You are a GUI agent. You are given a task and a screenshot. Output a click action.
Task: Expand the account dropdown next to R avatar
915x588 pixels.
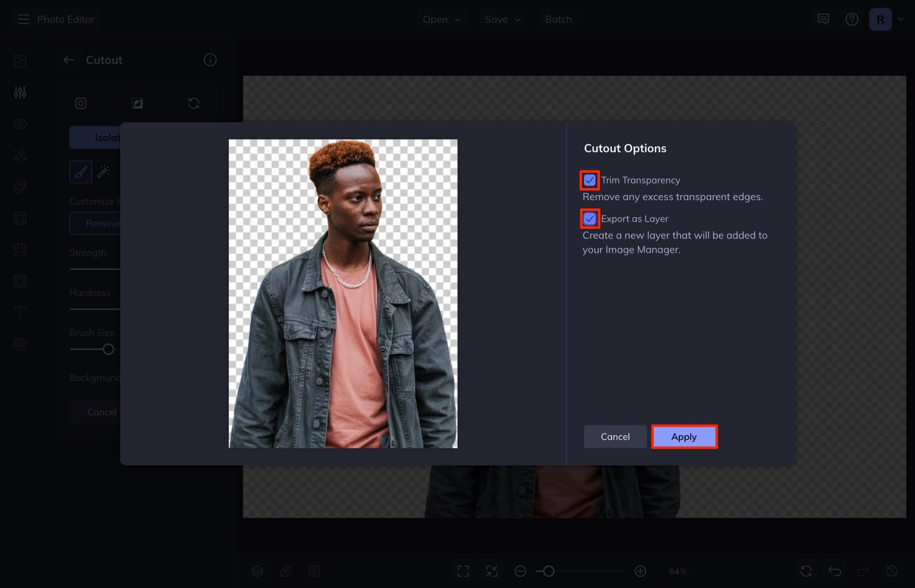(x=901, y=19)
